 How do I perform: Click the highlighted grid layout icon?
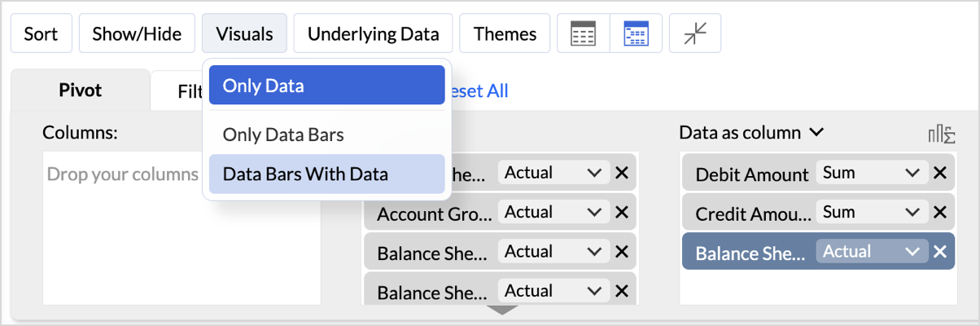point(636,34)
